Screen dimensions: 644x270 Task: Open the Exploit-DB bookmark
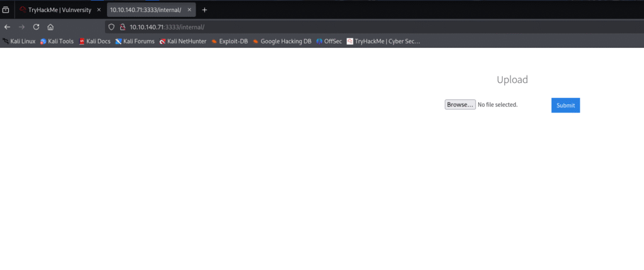[230, 41]
